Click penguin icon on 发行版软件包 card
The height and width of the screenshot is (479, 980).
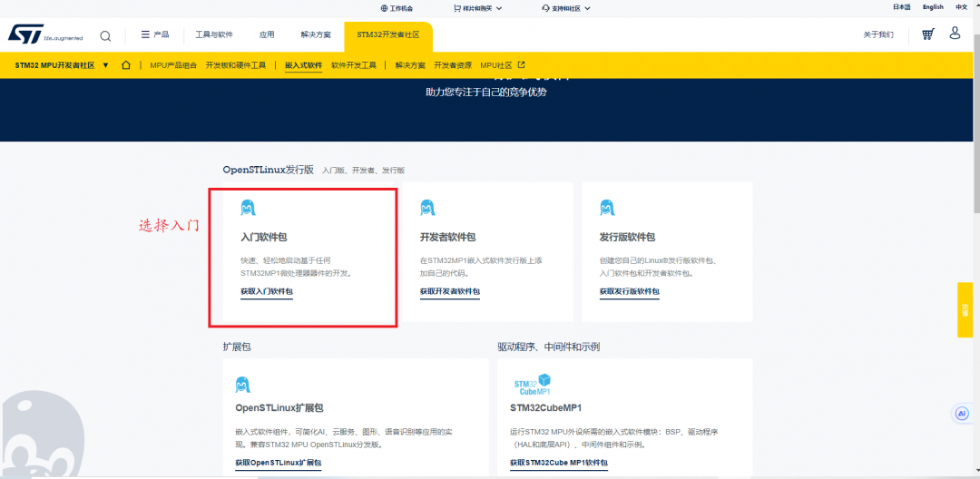607,208
